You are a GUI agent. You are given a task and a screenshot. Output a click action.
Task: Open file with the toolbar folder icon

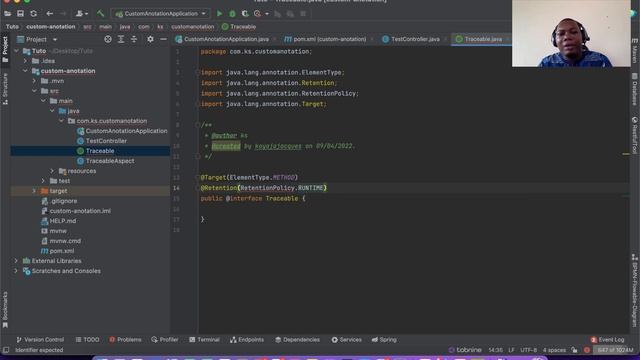(7, 13)
